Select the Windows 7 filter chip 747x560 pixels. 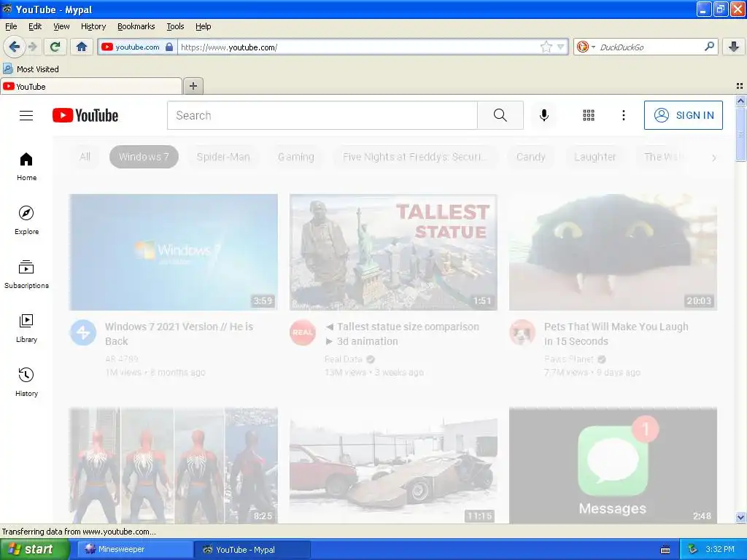tap(144, 157)
